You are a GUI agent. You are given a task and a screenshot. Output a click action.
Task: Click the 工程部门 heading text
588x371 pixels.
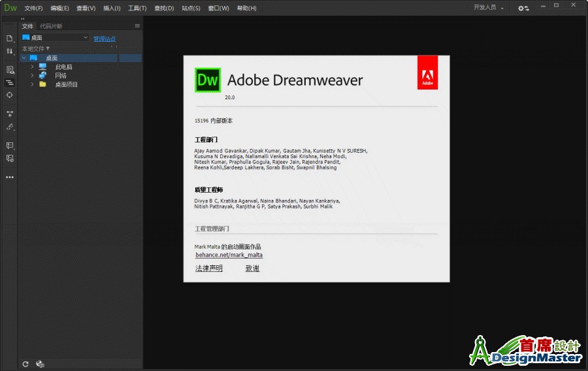click(x=206, y=140)
